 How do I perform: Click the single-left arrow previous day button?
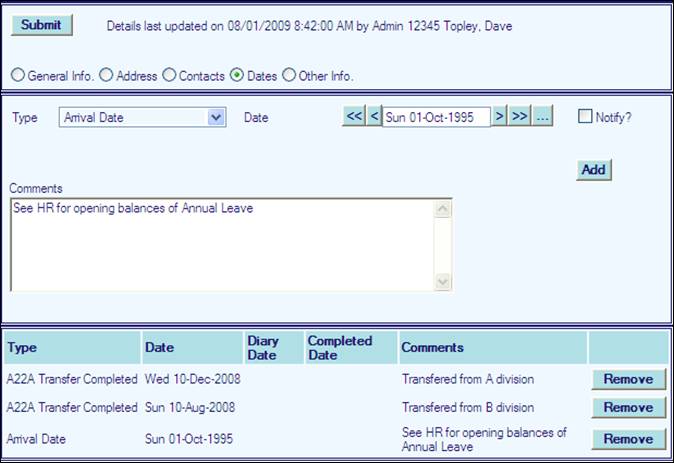pyautogui.click(x=374, y=117)
